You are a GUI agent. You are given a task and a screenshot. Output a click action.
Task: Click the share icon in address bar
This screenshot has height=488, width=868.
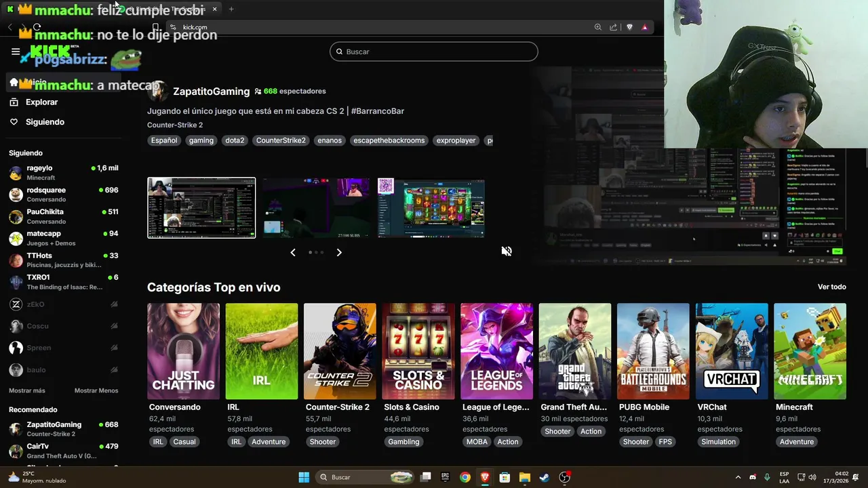(613, 27)
